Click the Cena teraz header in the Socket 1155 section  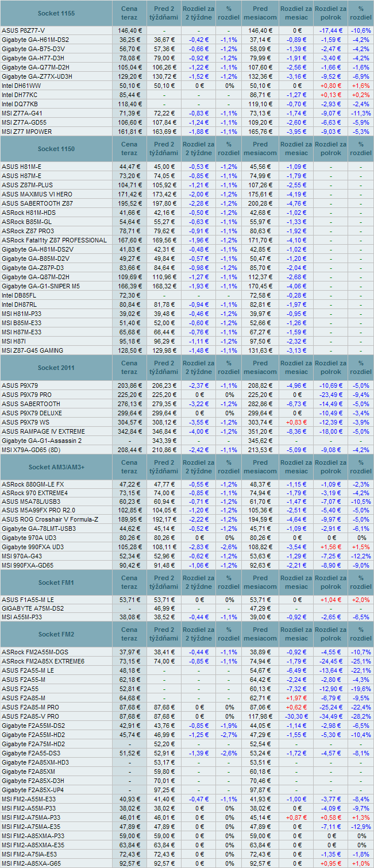tap(130, 13)
